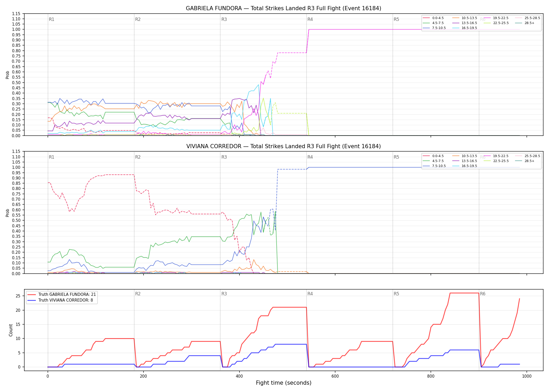Click the 4.5-7.5 legend entry in Corredor chart

(433, 161)
